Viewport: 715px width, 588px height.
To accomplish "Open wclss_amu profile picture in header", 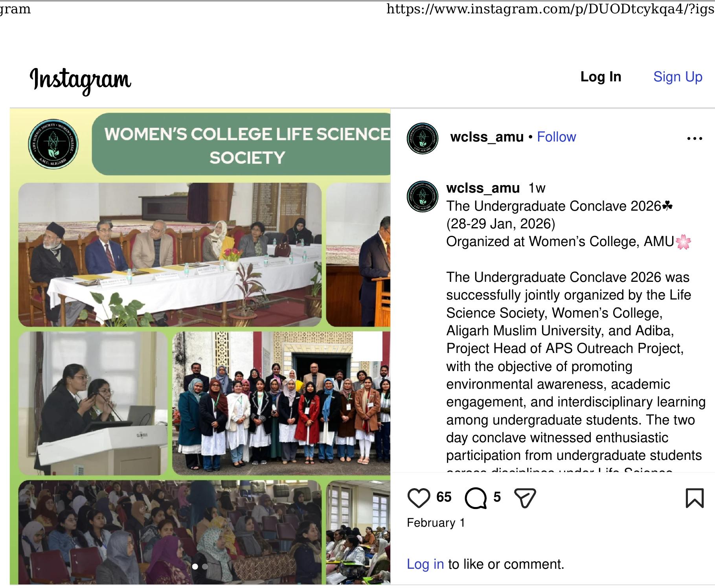I will click(423, 138).
